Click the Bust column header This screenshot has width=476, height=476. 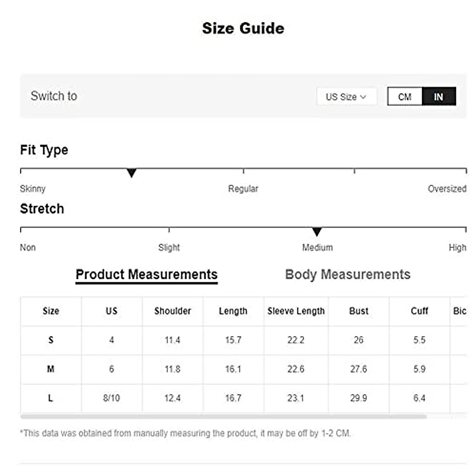click(359, 311)
